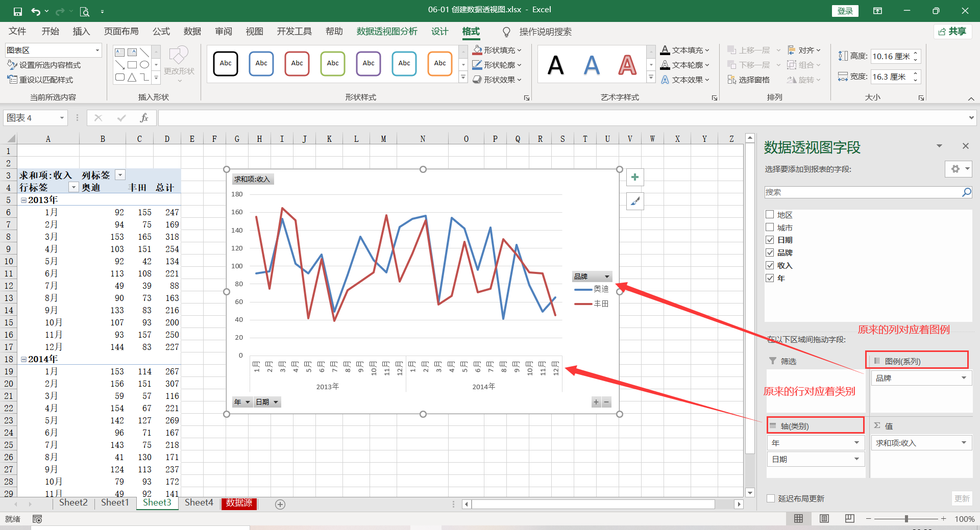Switch to Page Layout view in the status bar
The width and height of the screenshot is (980, 530).
824,519
